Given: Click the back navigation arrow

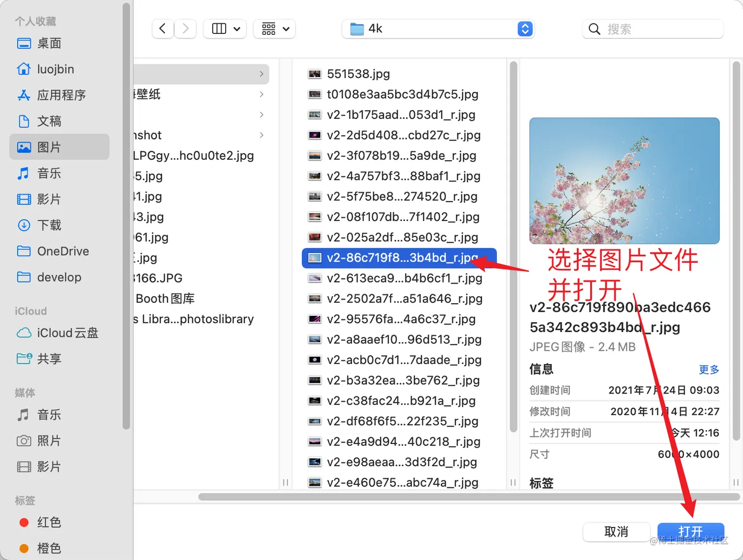Looking at the screenshot, I should 163,28.
